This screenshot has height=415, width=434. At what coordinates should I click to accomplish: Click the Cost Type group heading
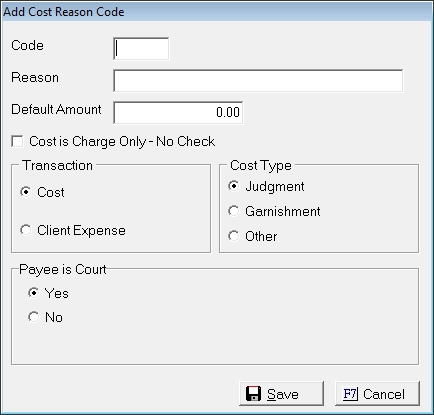click(261, 166)
